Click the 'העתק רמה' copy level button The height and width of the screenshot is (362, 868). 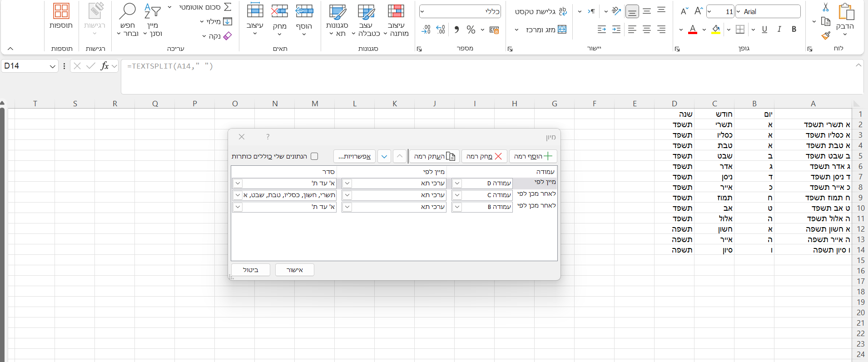(x=434, y=156)
